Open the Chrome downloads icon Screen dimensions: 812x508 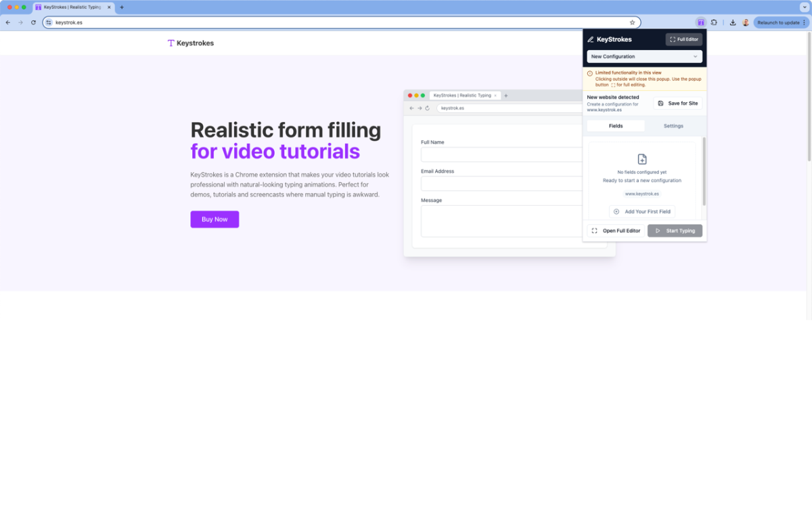[733, 22]
